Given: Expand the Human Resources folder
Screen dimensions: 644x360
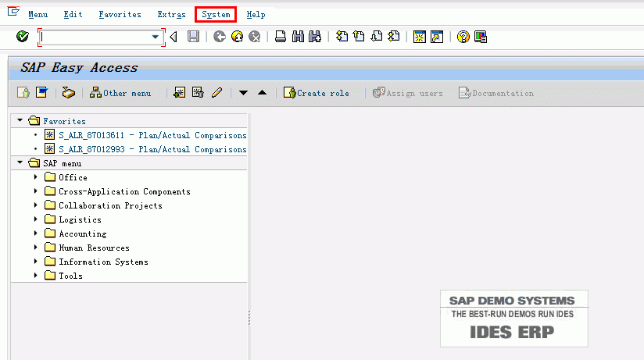Looking at the screenshot, I should pos(36,247).
